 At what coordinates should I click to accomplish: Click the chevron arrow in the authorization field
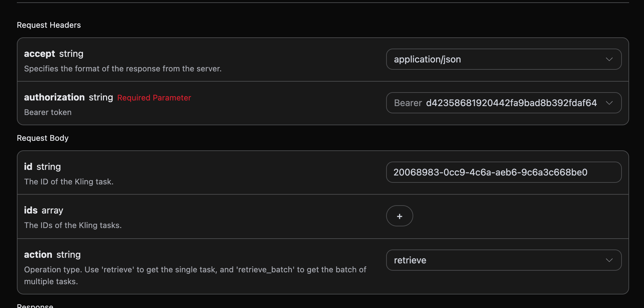(x=609, y=103)
